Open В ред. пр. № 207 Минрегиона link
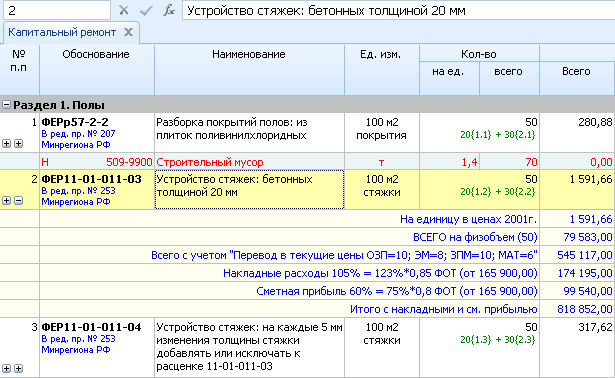This screenshot has width=615, height=378. coord(78,139)
